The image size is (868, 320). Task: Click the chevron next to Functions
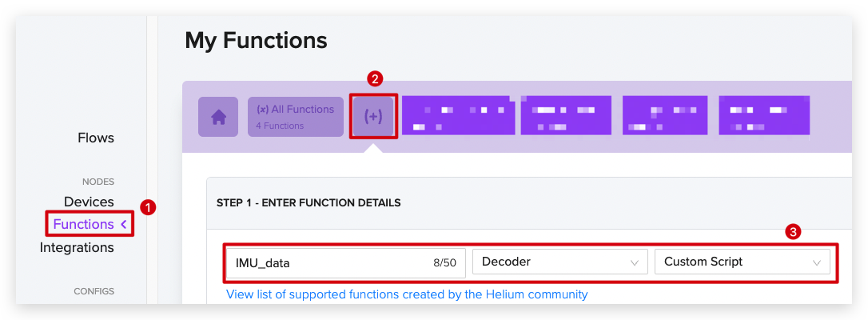pos(123,224)
